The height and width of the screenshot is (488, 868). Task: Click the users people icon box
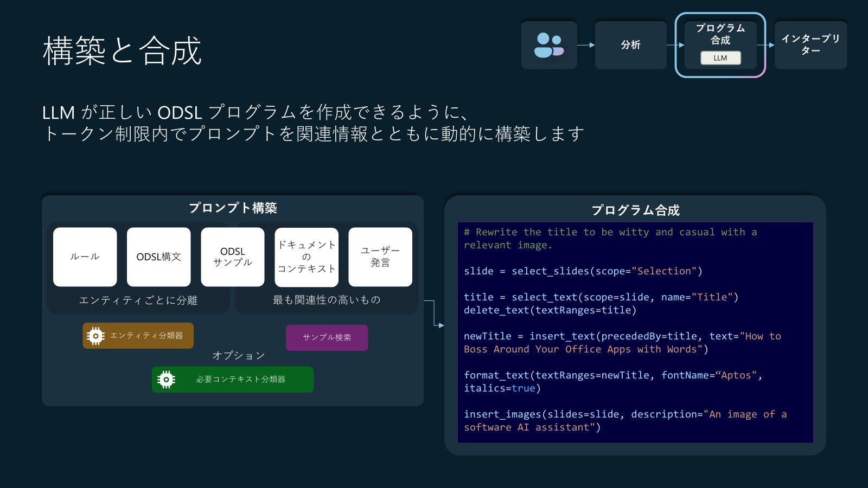549,45
